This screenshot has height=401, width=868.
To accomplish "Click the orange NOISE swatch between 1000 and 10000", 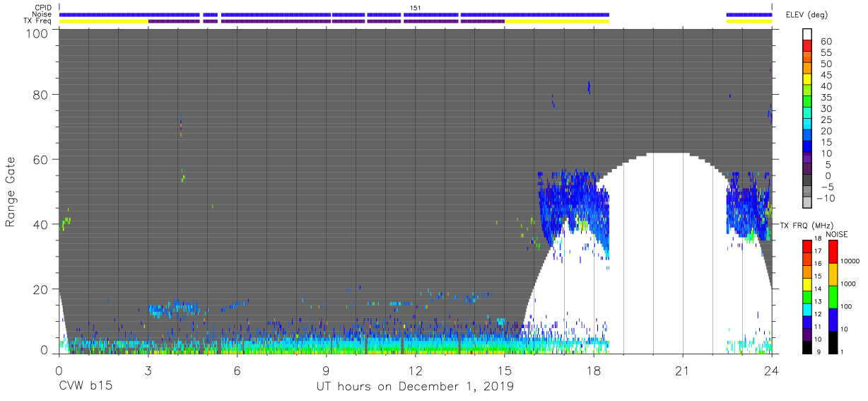I will (833, 274).
